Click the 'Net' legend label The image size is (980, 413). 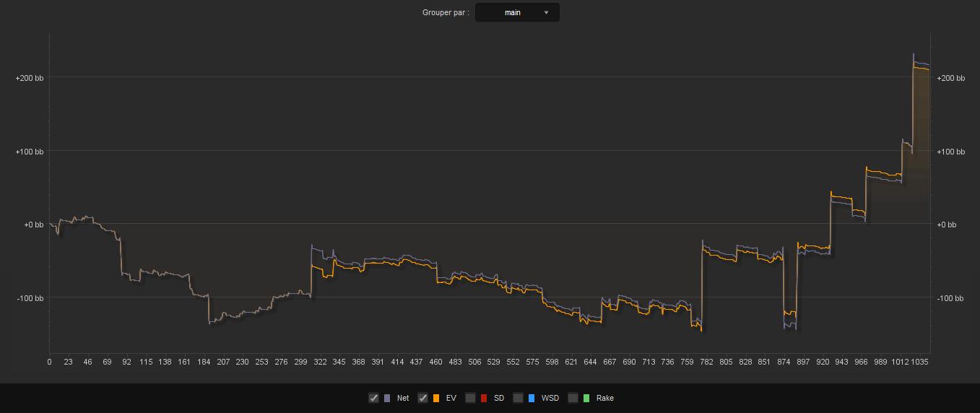tap(403, 398)
